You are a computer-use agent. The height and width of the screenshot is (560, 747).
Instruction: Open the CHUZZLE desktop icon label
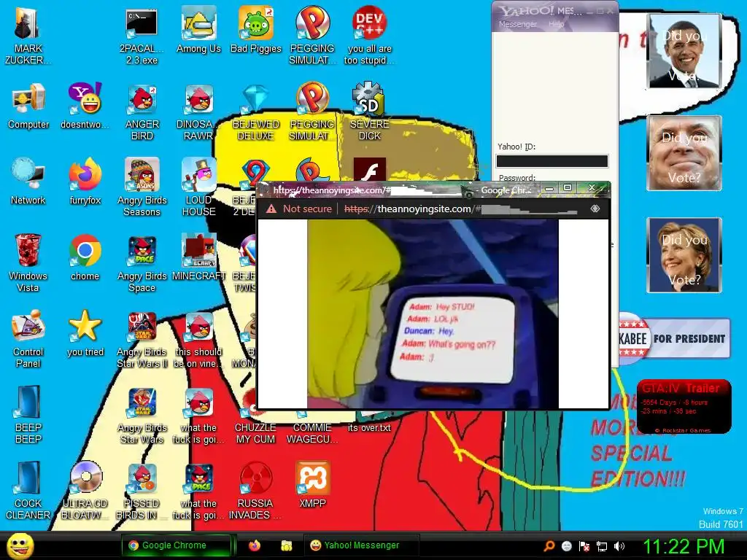(x=255, y=433)
